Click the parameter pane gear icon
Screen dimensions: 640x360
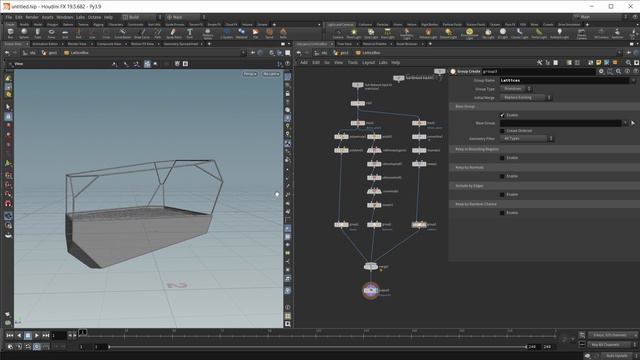pos(601,71)
